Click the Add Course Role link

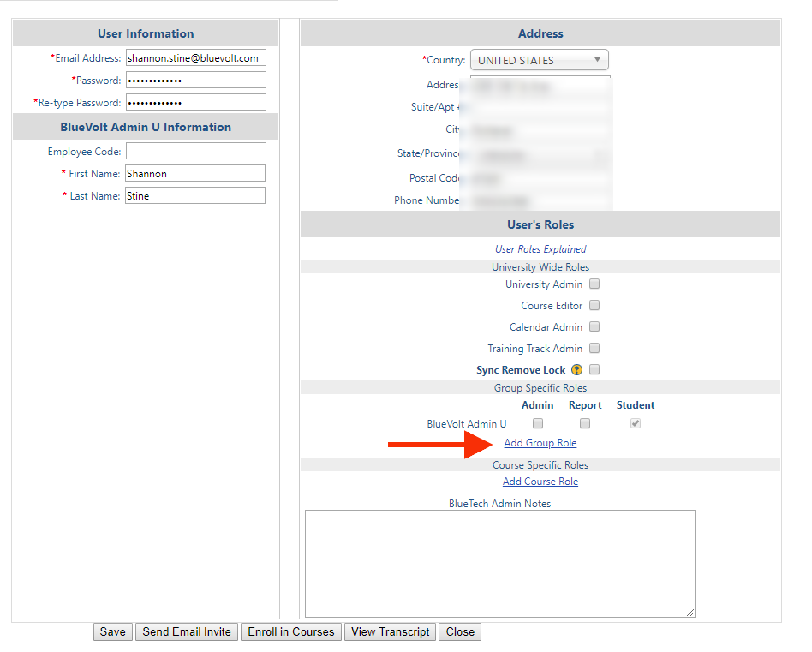tap(540, 482)
